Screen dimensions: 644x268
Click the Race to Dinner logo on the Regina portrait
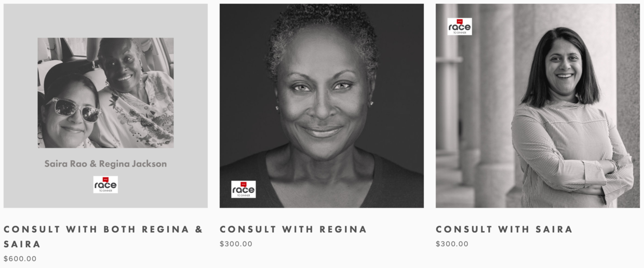coord(244,189)
